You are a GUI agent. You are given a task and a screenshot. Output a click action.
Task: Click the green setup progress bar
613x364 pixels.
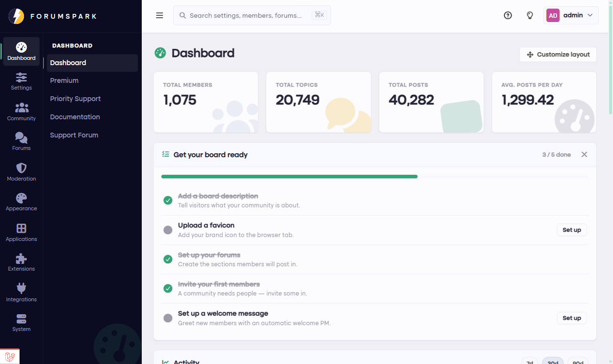pos(289,177)
